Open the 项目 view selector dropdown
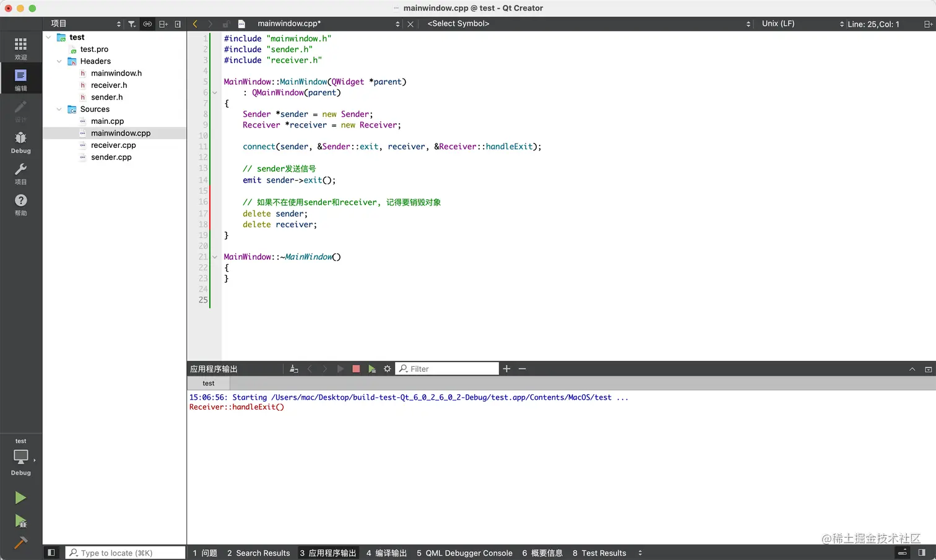 pos(85,24)
